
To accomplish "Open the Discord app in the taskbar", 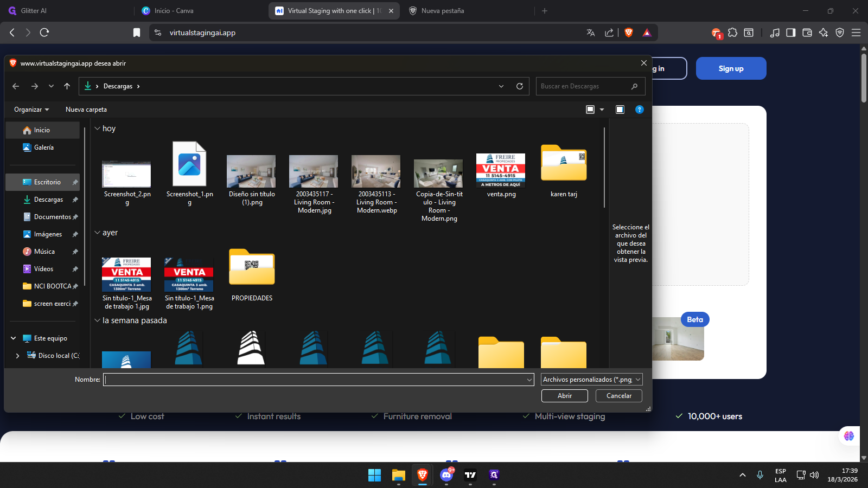I will pos(446,475).
